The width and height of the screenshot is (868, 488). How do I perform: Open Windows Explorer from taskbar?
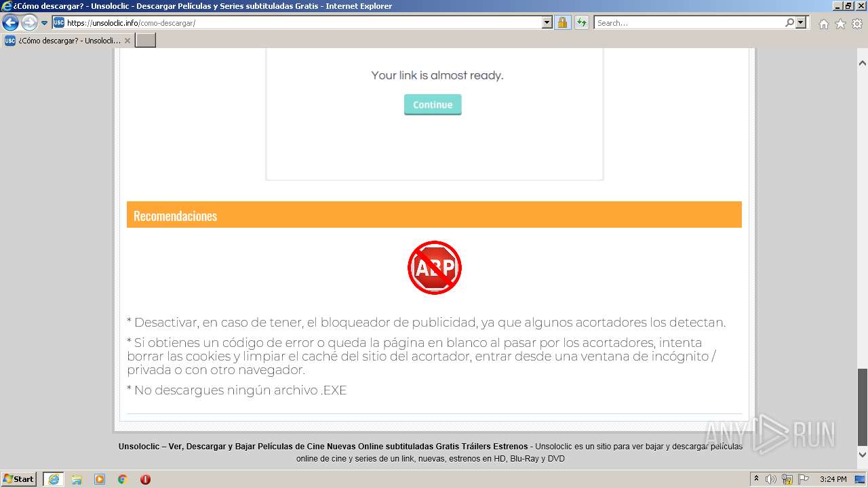click(77, 479)
